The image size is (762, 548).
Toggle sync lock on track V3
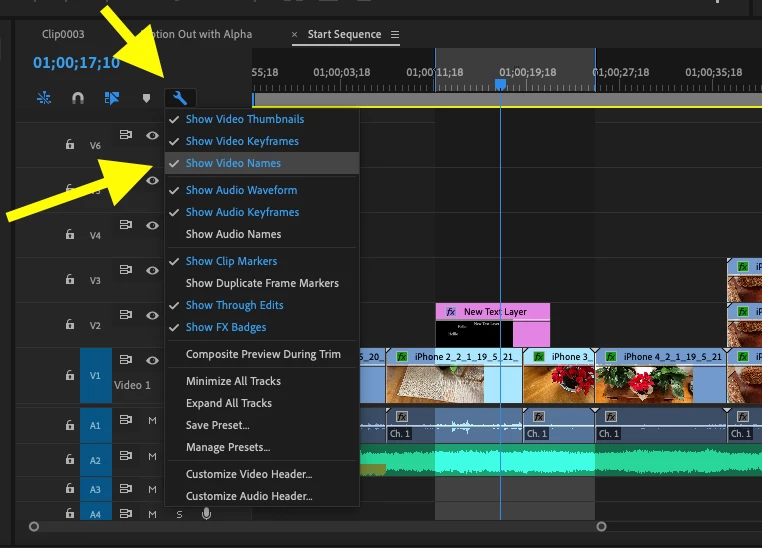(x=126, y=269)
